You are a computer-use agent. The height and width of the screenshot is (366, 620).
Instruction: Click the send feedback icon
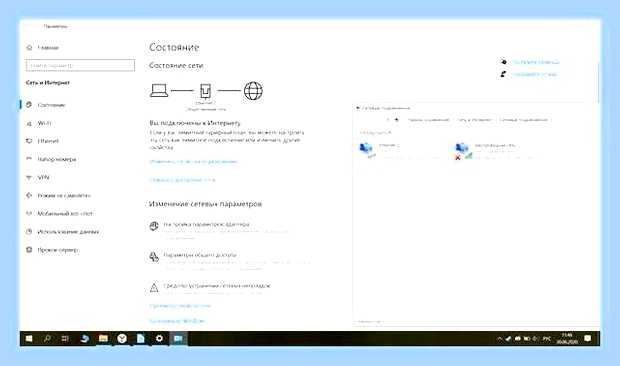(x=503, y=74)
